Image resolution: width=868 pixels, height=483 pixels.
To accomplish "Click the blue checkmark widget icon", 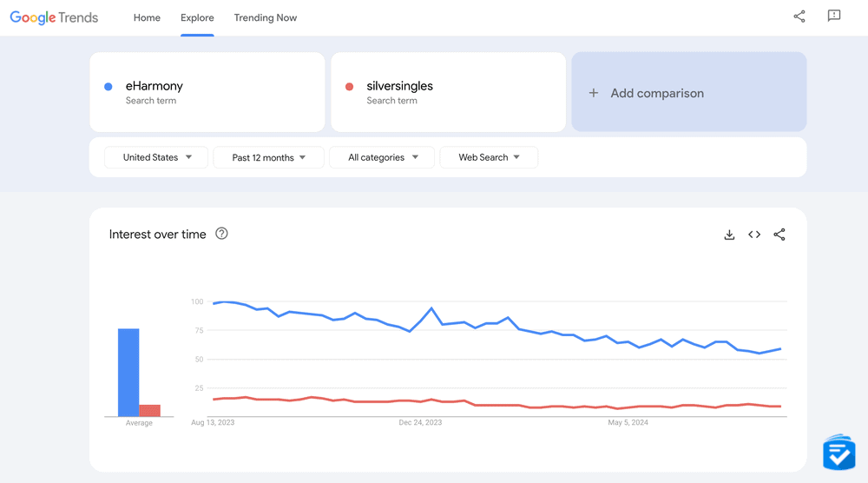I will click(x=839, y=453).
